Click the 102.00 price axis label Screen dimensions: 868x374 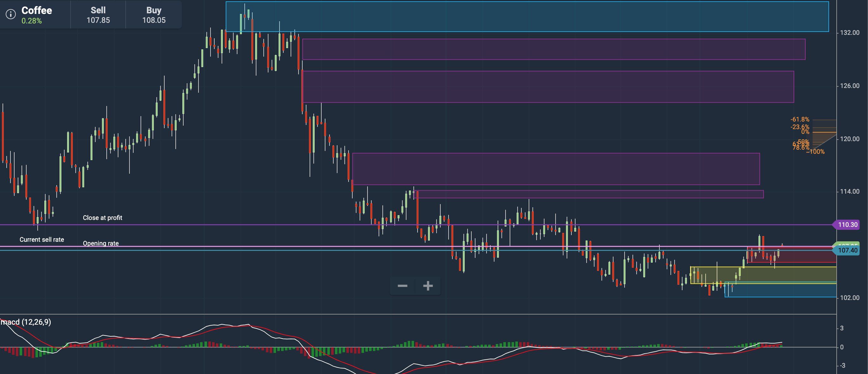849,298
